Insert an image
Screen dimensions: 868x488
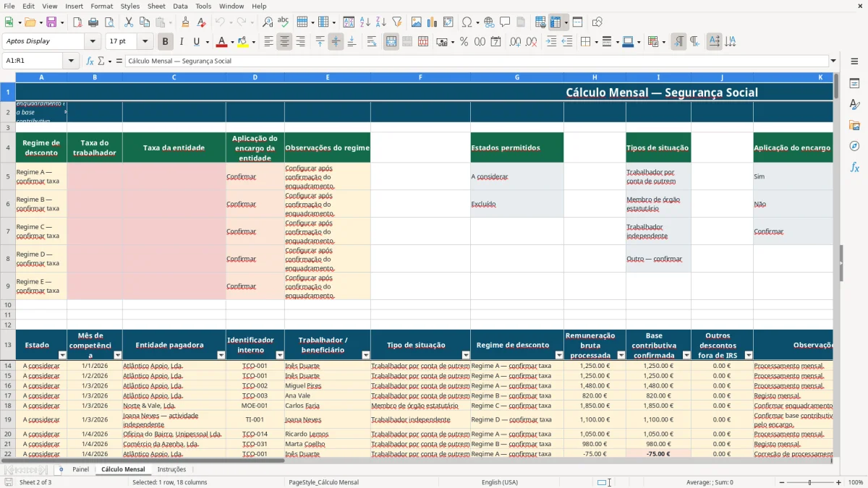pyautogui.click(x=417, y=22)
